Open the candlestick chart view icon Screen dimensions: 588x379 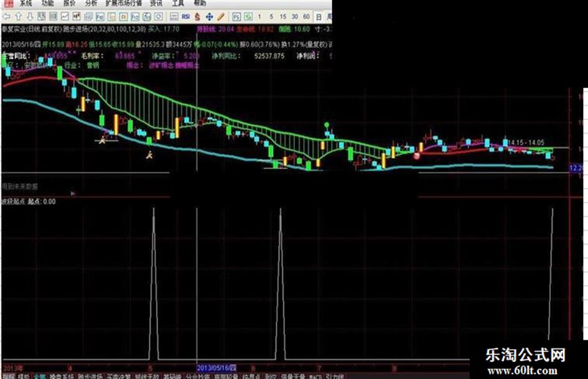click(77, 17)
